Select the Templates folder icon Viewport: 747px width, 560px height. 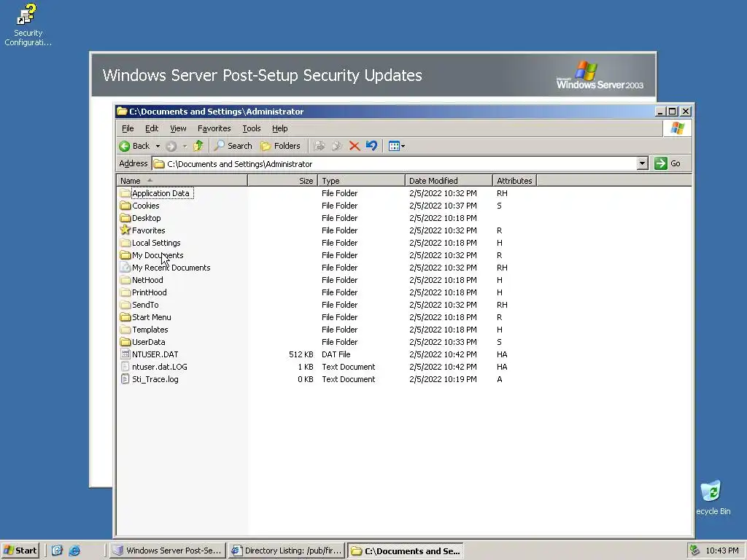(x=125, y=330)
